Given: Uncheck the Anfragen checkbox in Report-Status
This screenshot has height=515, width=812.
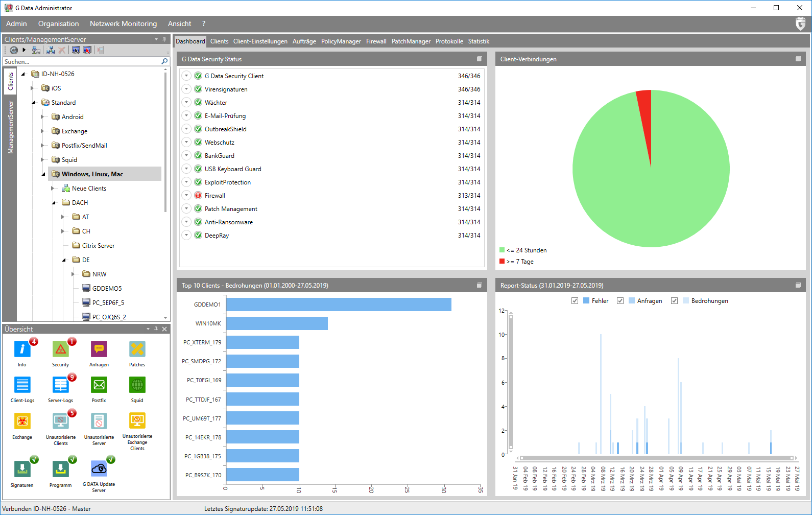Looking at the screenshot, I should (x=620, y=301).
